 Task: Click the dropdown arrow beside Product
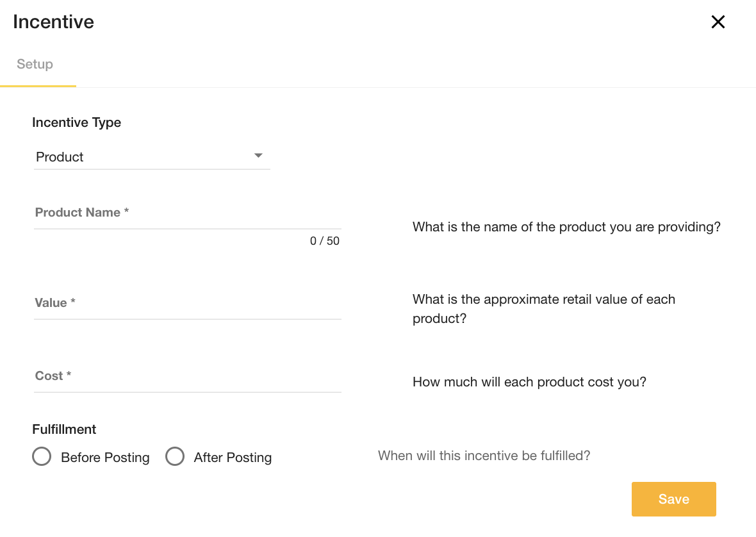coord(258,155)
